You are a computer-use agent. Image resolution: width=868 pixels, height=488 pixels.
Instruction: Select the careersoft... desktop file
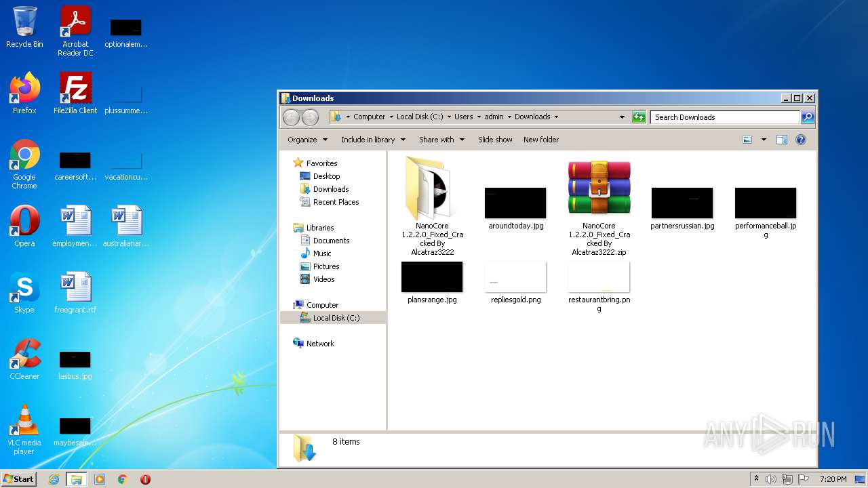(x=75, y=165)
